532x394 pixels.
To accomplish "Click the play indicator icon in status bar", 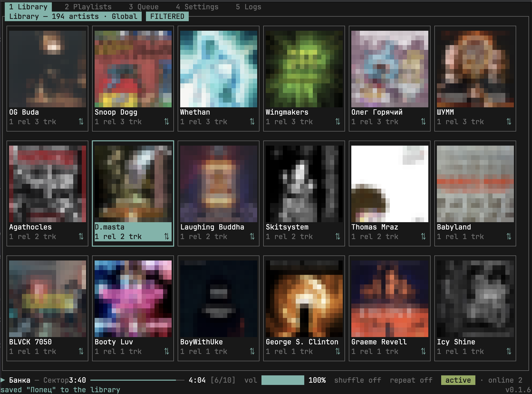I will (3, 380).
